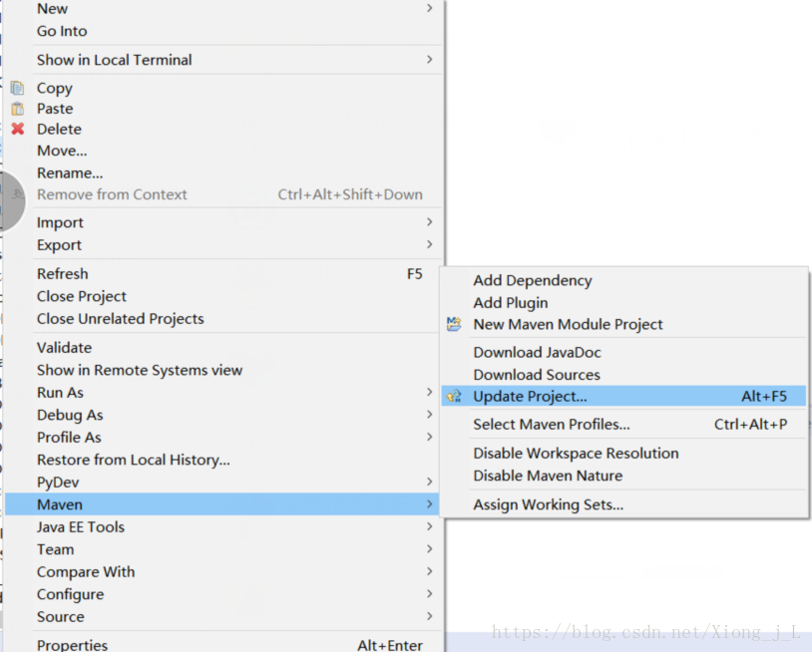Viewport: 812px width, 652px height.
Task: Select the highlighted Maven entry
Action: pyautogui.click(x=222, y=504)
